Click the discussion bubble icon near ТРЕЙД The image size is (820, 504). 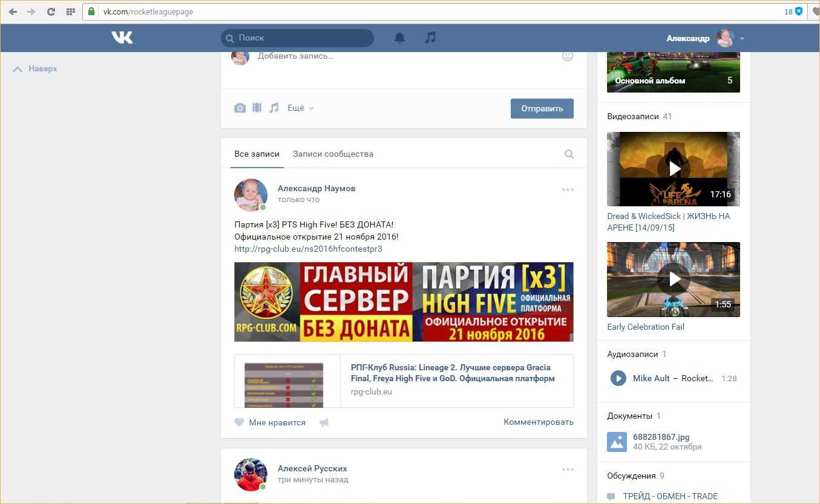tap(611, 497)
